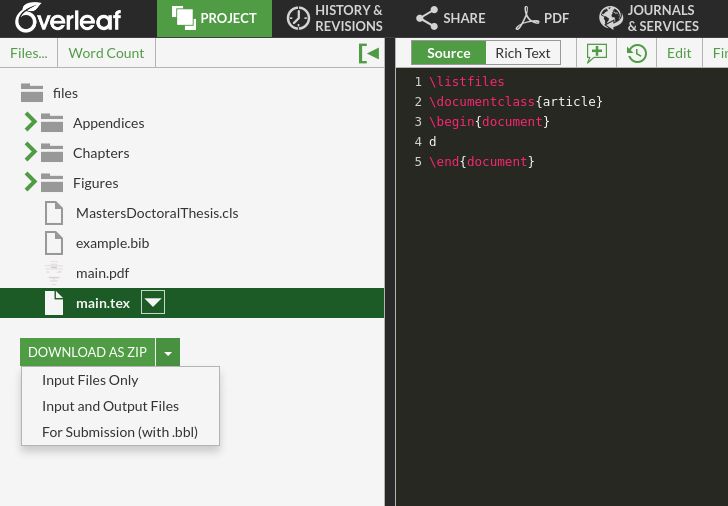Open MastersDoctoralThesis.cls file
This screenshot has width=728, height=506.
(x=157, y=213)
